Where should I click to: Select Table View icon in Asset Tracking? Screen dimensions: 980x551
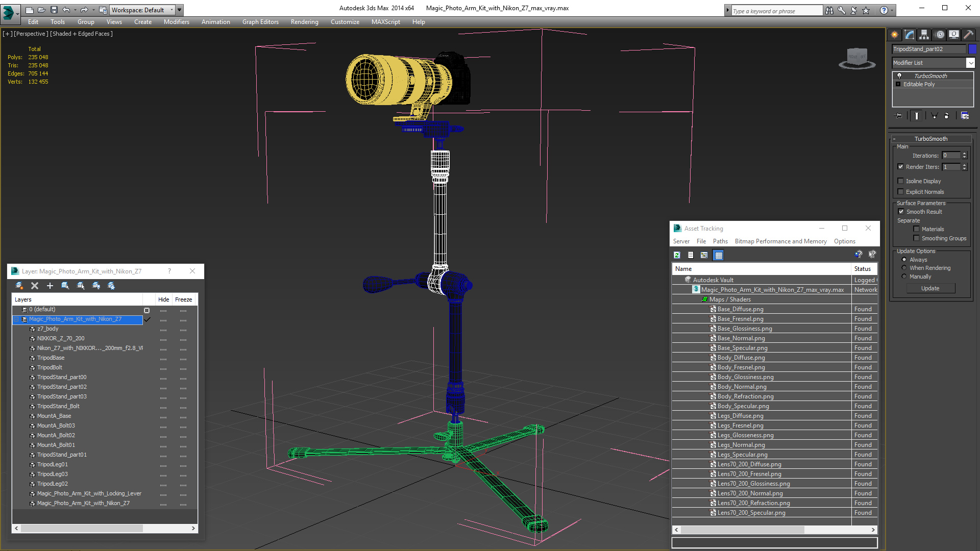(x=719, y=255)
